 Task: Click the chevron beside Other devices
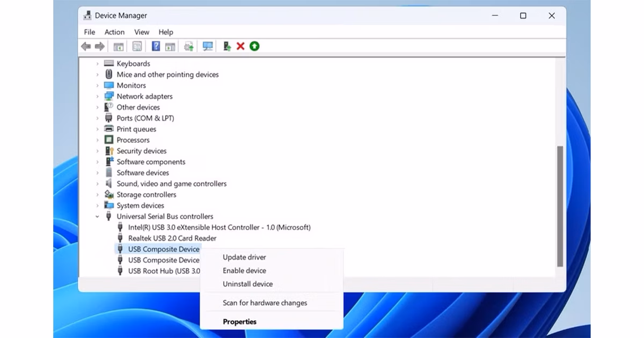click(x=97, y=107)
